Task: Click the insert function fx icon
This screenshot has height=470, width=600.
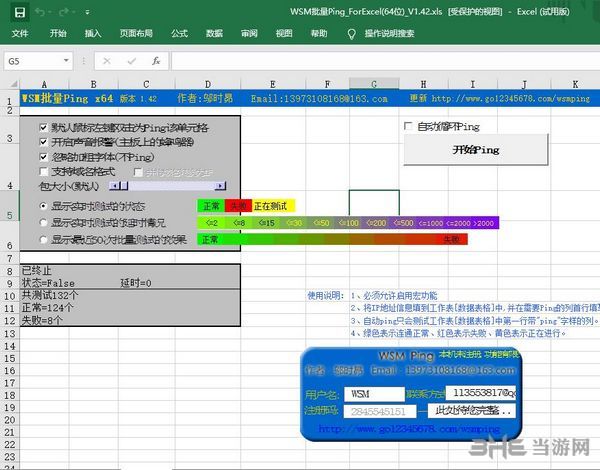Action: (x=156, y=61)
